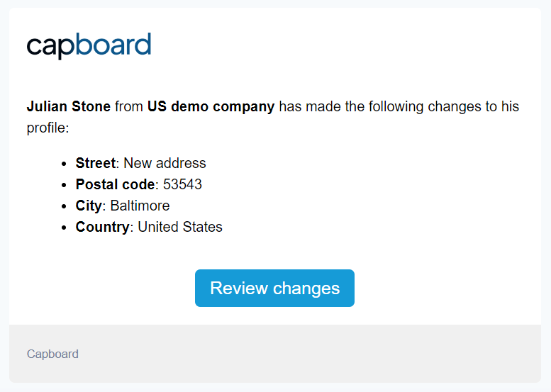Select the Postal code label
This screenshot has width=551, height=392.
[x=115, y=184]
